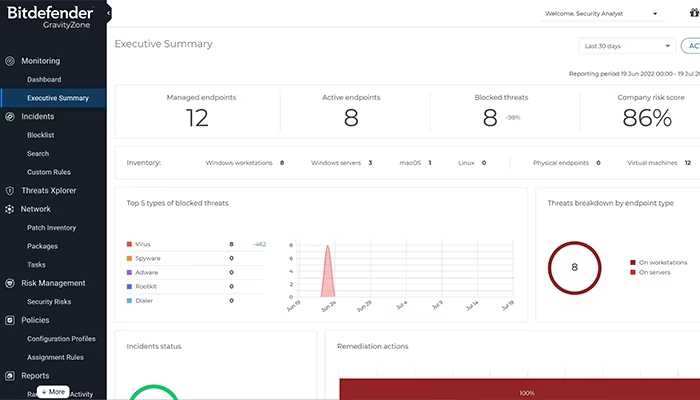Viewport: 700px width, 400px height.
Task: Click the macOS inventory entry
Action: (x=415, y=163)
